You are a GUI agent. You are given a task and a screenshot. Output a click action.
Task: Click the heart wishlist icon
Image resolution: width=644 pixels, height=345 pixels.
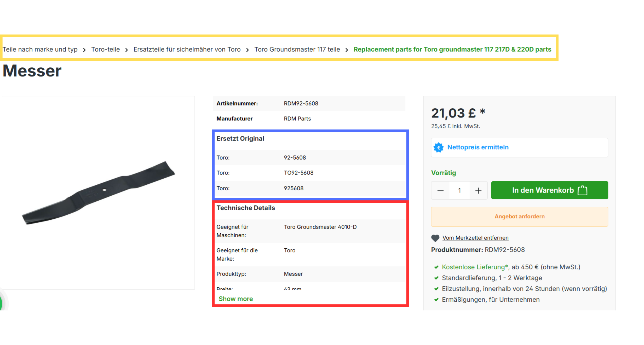click(435, 238)
